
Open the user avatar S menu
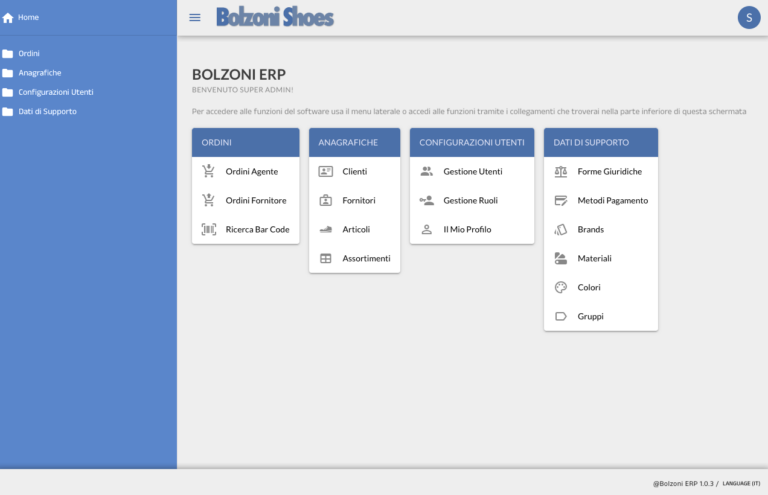[749, 18]
